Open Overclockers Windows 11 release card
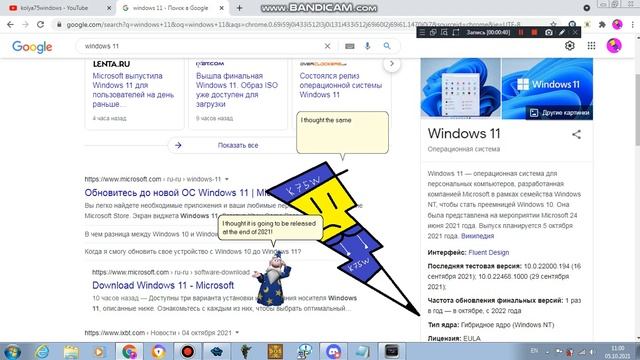The image size is (640, 360). [341, 85]
